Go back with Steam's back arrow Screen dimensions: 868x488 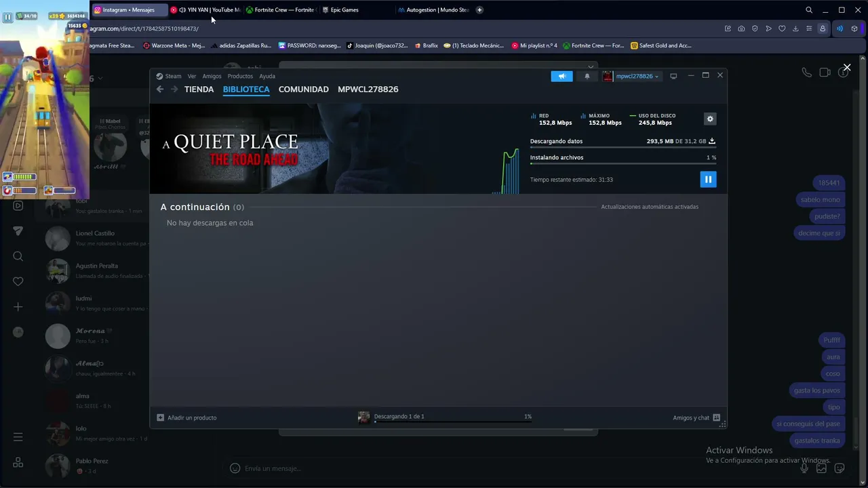pos(160,89)
